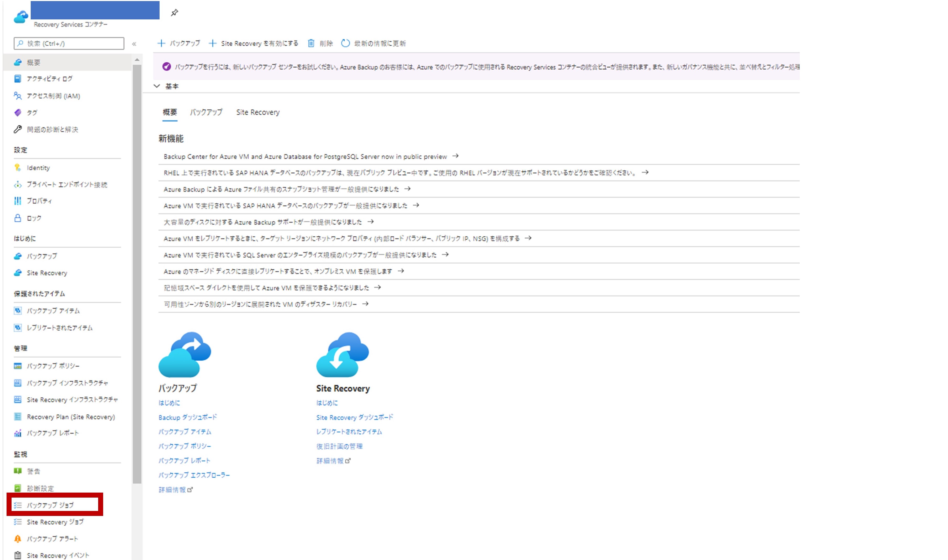
Task: Open タグ in the sidebar menu
Action: [x=32, y=113]
